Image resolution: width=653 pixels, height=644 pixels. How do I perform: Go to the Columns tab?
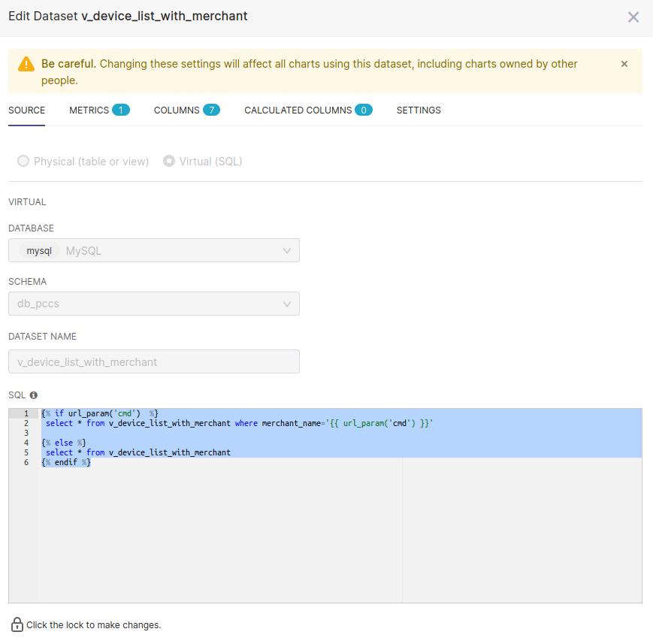pyautogui.click(x=177, y=110)
